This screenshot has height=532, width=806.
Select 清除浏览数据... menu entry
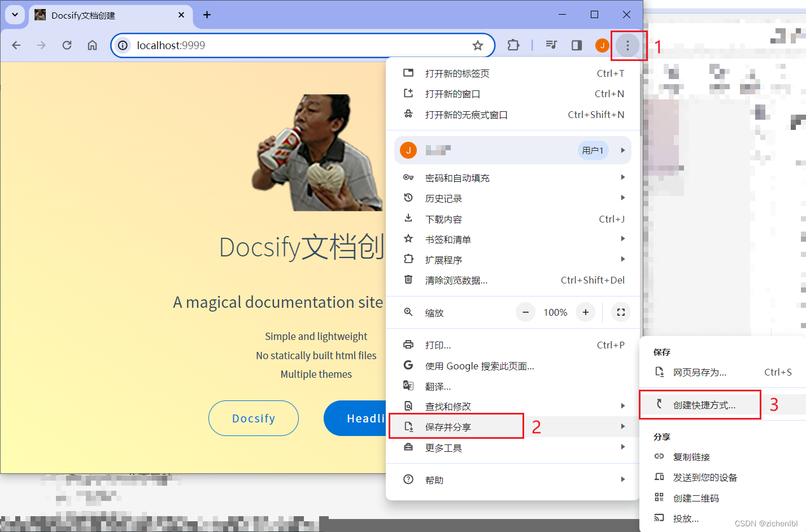tap(513, 280)
